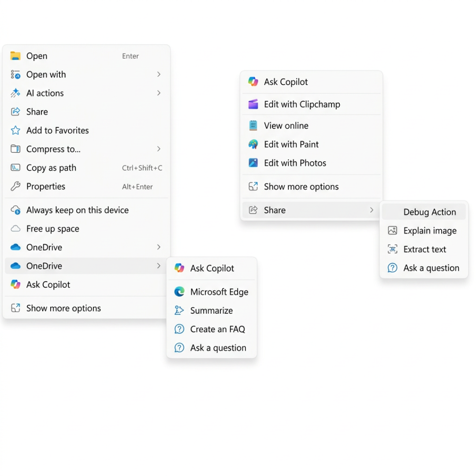
Task: Expand the chevron on the highlighted Share row
Action: pos(372,210)
